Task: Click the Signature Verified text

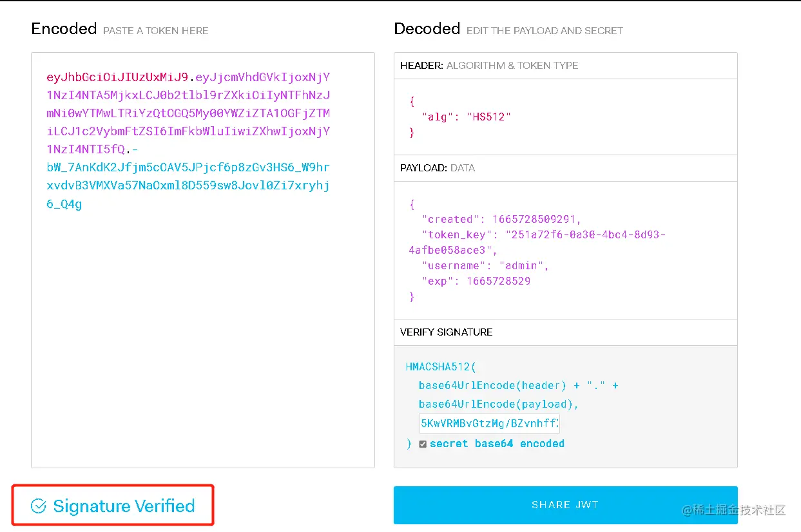Action: 124,506
